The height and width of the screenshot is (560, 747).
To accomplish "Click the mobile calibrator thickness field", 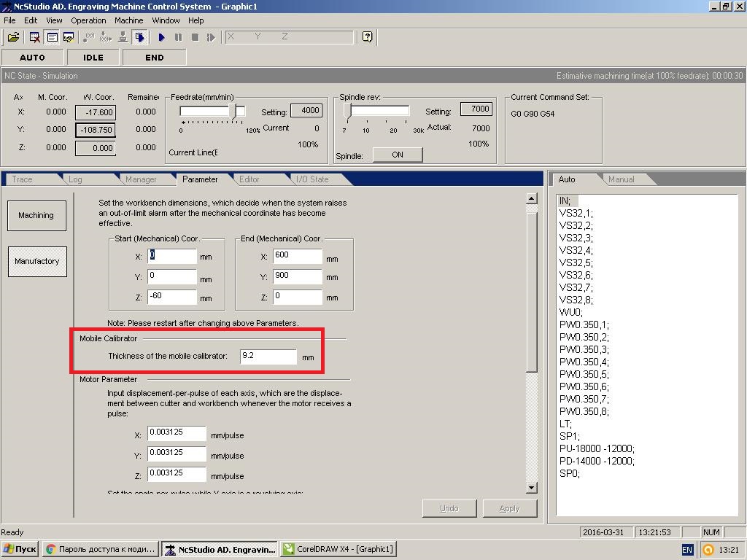I will pos(268,356).
